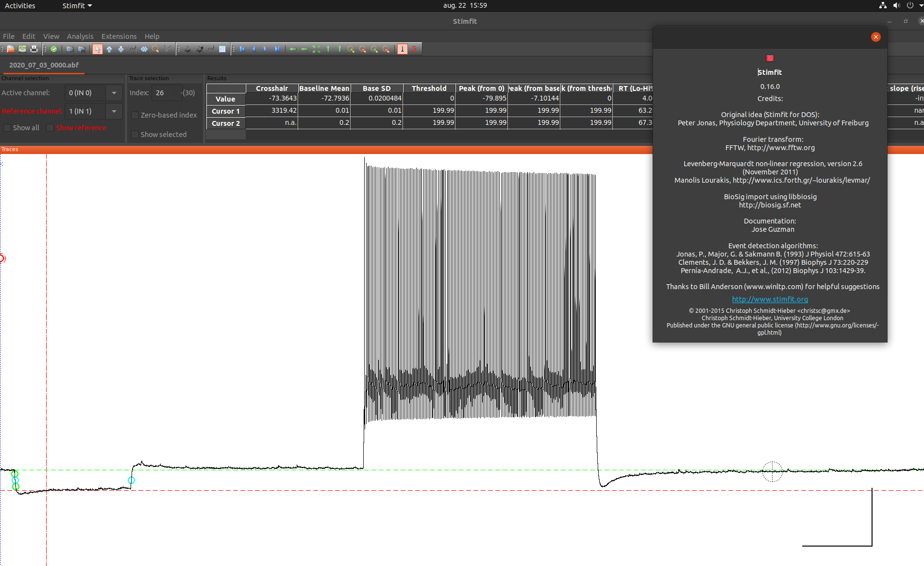Viewport: 924px width, 566px height.
Task: Enable the Show all checkbox
Action: pos(7,127)
